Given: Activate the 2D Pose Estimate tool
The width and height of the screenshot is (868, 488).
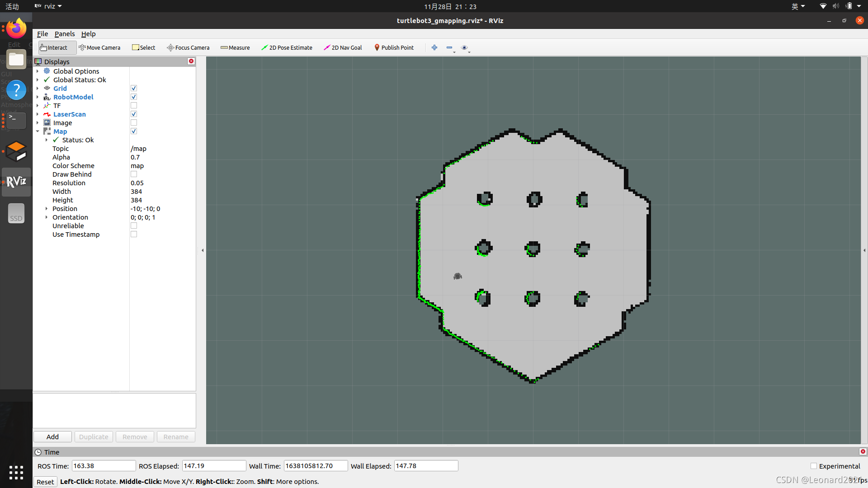Looking at the screenshot, I should click(287, 47).
